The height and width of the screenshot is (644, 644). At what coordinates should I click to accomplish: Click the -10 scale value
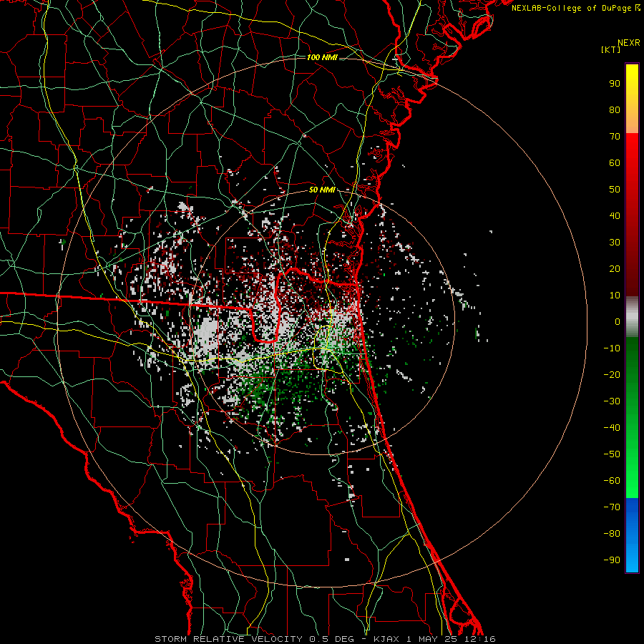(612, 348)
